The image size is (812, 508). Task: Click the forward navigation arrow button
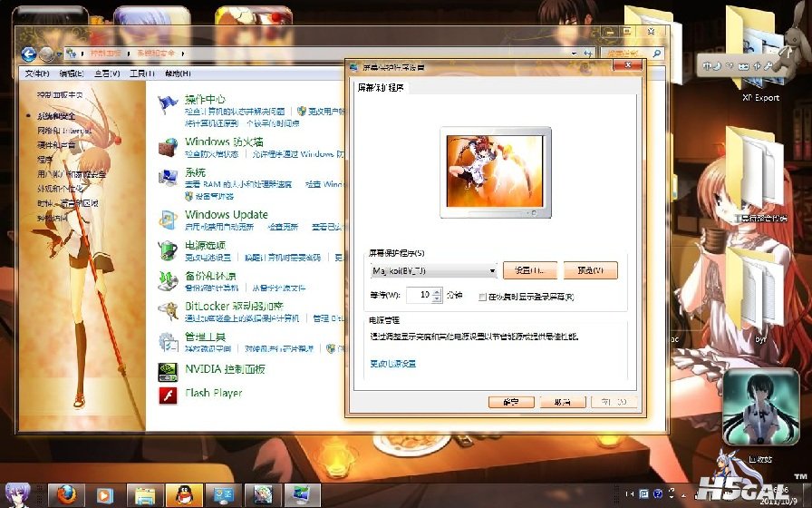46,54
